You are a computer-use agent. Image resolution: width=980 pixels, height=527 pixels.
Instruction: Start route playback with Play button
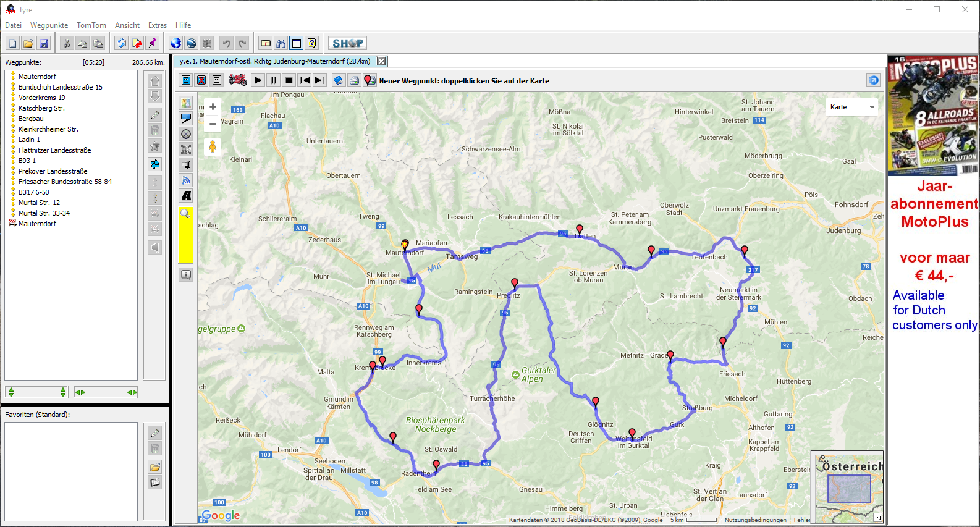[258, 80]
